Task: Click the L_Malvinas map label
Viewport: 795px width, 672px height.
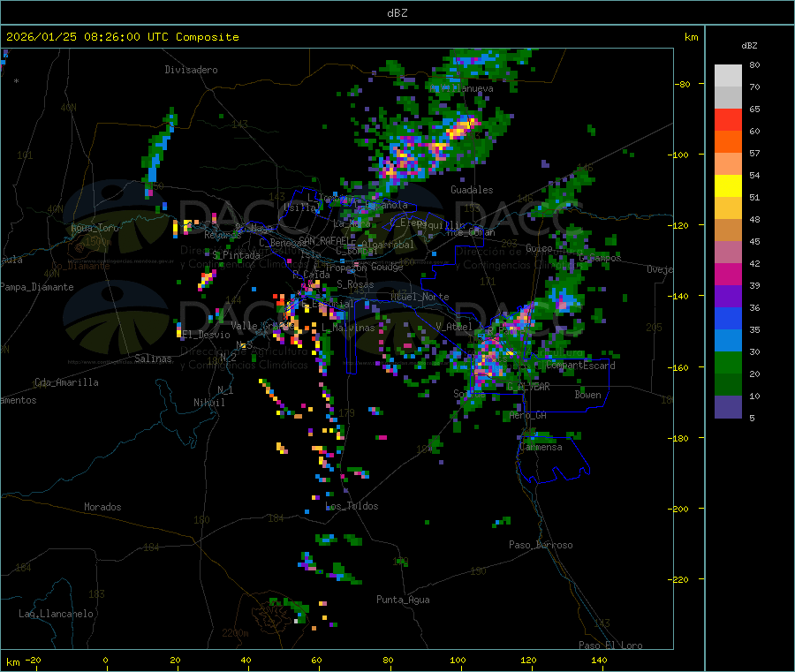Action: (x=348, y=328)
